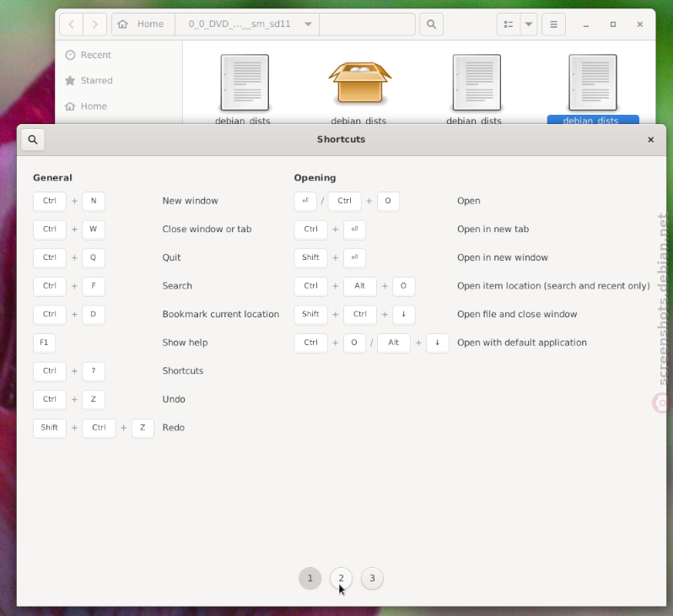Viewport: 673px width, 616px height.
Task: Click the Quit shortcut label
Action: 171,257
